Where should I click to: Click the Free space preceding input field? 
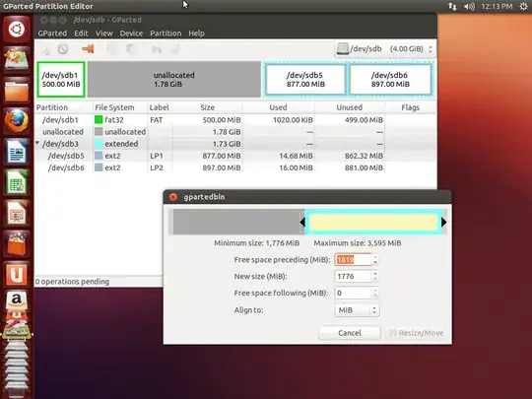click(354, 260)
